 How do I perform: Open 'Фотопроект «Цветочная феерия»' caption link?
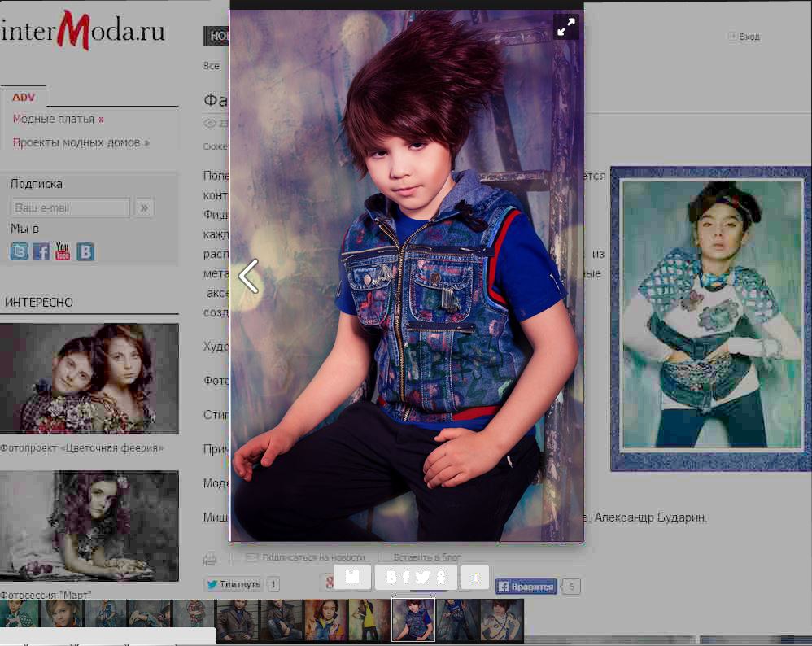click(x=82, y=448)
